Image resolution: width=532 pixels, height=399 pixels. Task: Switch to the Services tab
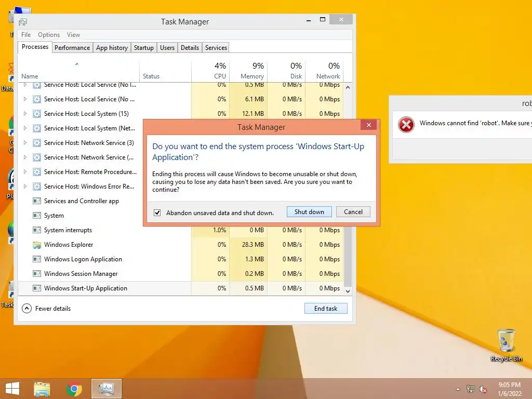pos(216,47)
